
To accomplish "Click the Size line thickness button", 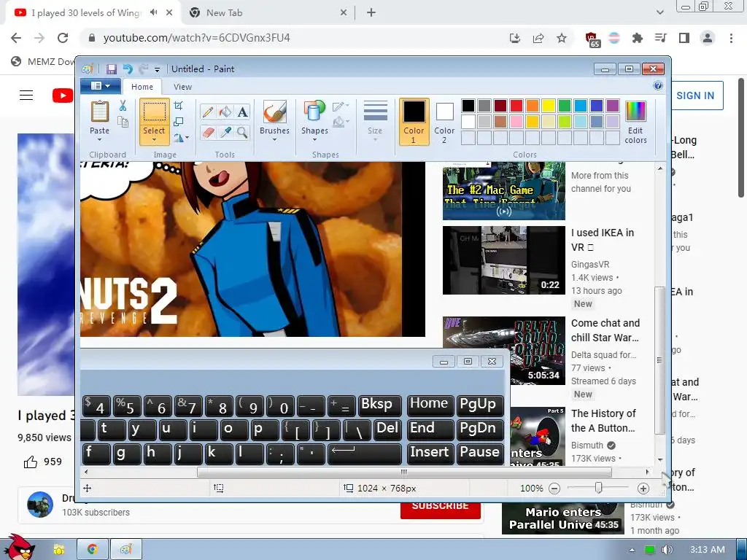I will (x=375, y=122).
